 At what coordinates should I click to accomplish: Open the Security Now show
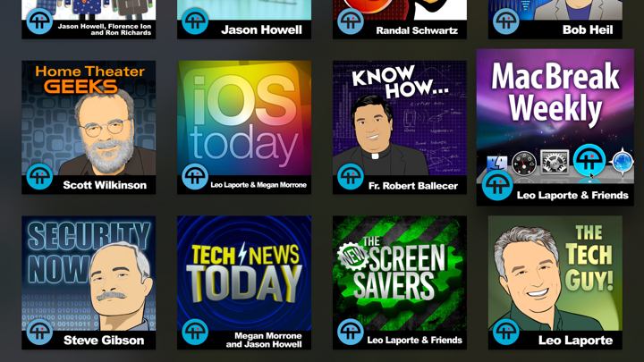pyautogui.click(x=89, y=282)
